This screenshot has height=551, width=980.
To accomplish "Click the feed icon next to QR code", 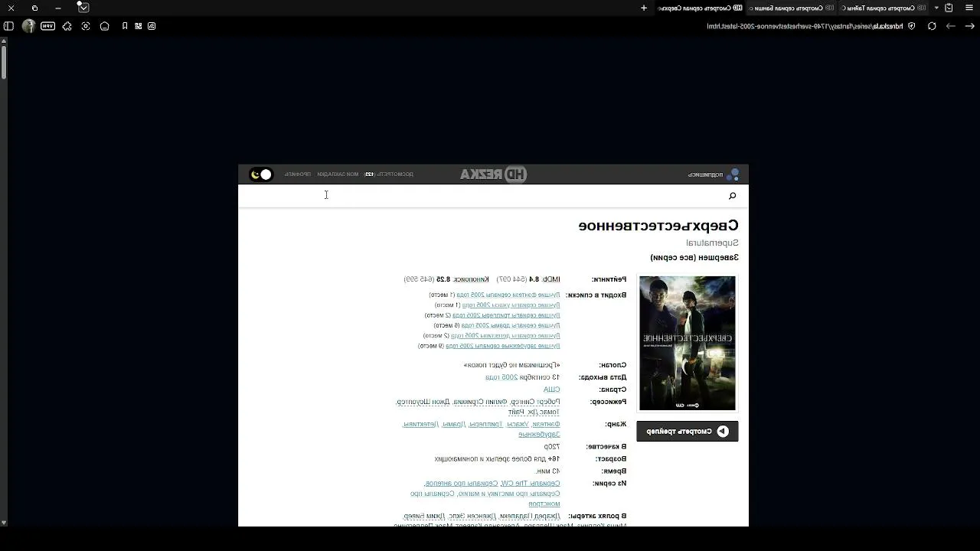I will [152, 26].
